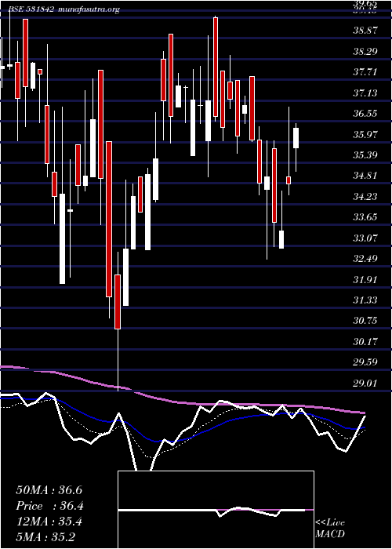Click the 33.07 price level label
392x549 pixels.
365,238
